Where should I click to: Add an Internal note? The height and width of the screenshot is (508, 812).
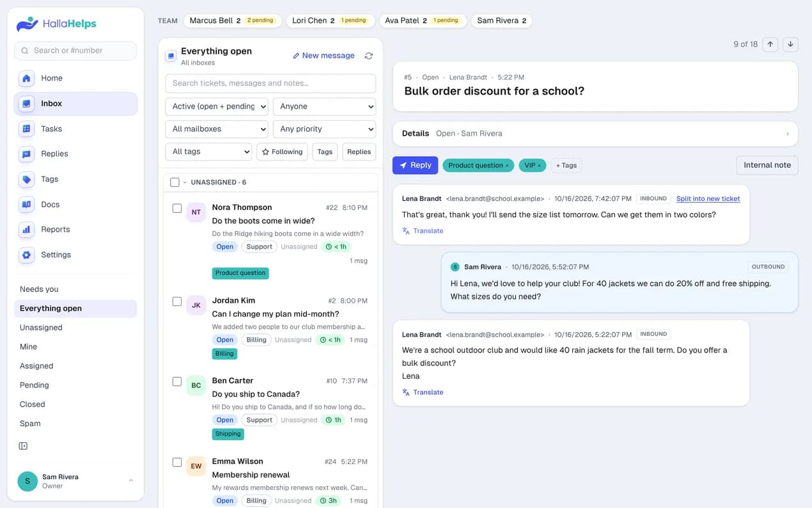coord(767,165)
